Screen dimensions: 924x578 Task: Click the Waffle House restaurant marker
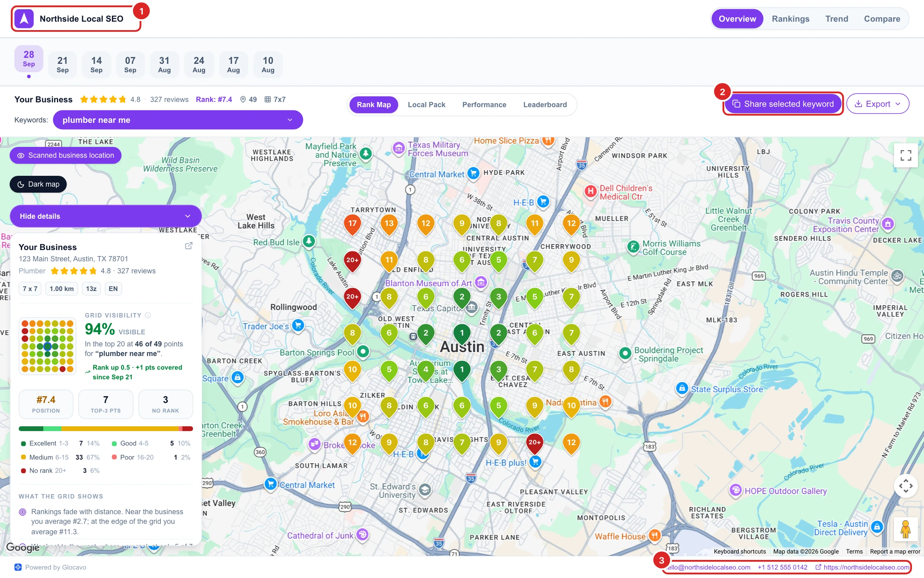click(x=654, y=535)
